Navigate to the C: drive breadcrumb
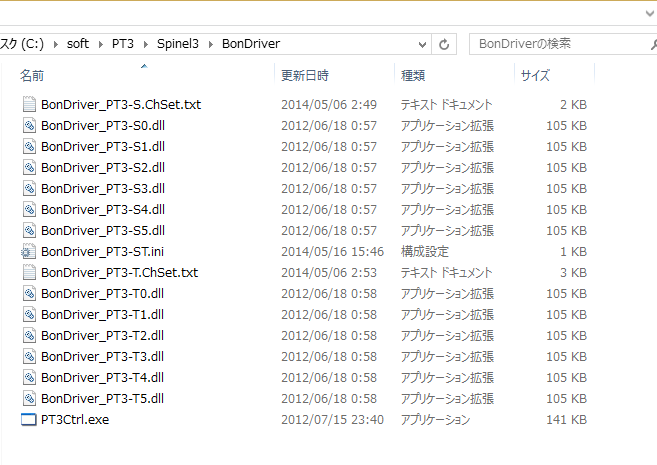 (22, 44)
